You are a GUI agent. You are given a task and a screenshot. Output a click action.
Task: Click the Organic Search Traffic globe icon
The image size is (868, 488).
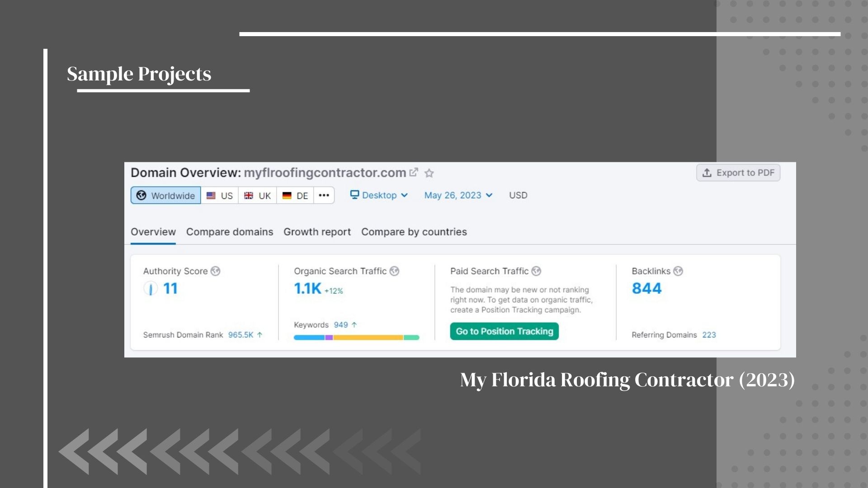[394, 271]
